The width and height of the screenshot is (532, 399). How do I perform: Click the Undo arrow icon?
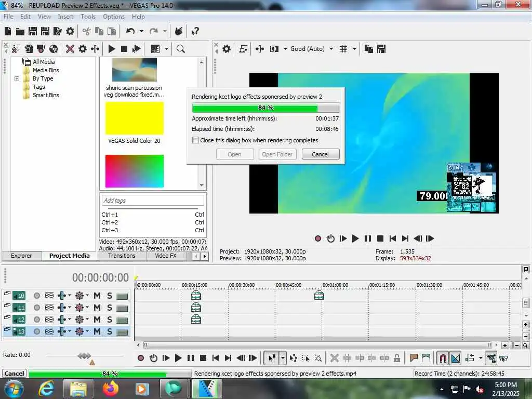tap(130, 31)
